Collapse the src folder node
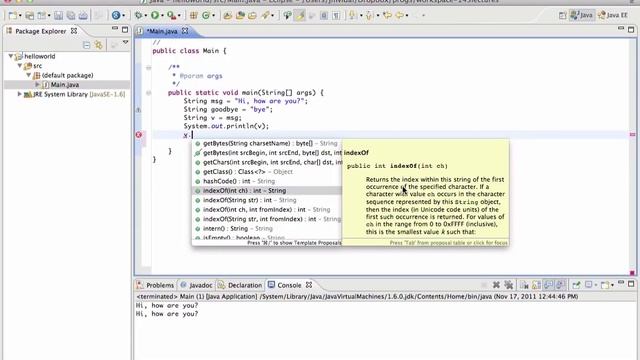This screenshot has height=360, width=640. pyautogui.click(x=20, y=65)
